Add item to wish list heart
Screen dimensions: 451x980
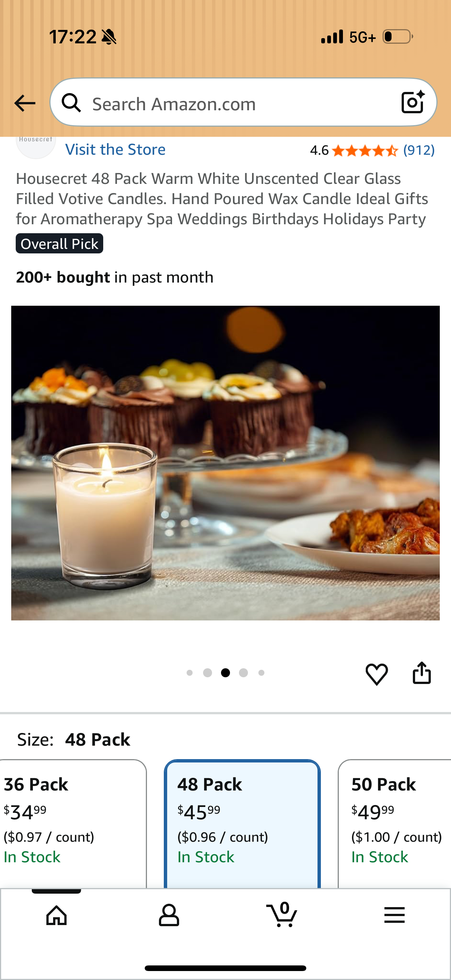pyautogui.click(x=377, y=674)
